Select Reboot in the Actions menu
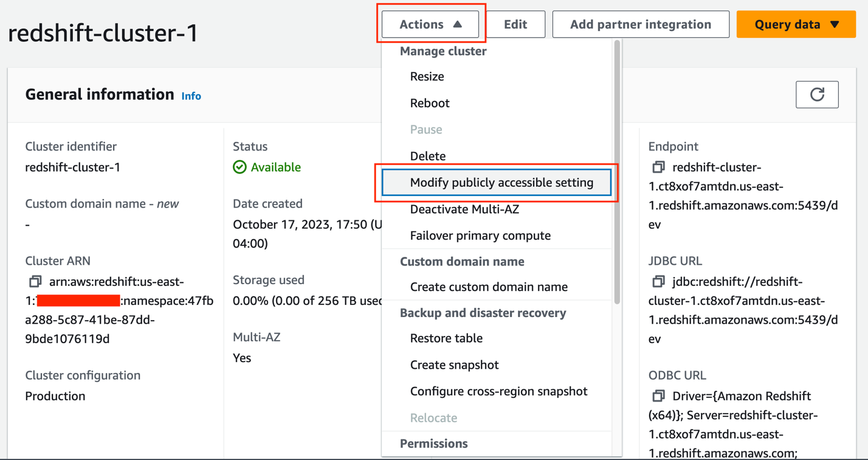 click(x=497, y=103)
